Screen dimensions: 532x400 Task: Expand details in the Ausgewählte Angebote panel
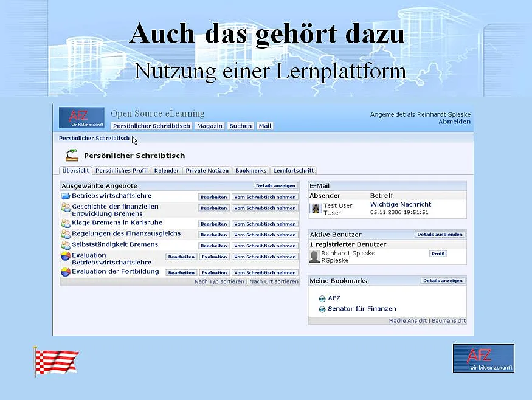(x=275, y=185)
